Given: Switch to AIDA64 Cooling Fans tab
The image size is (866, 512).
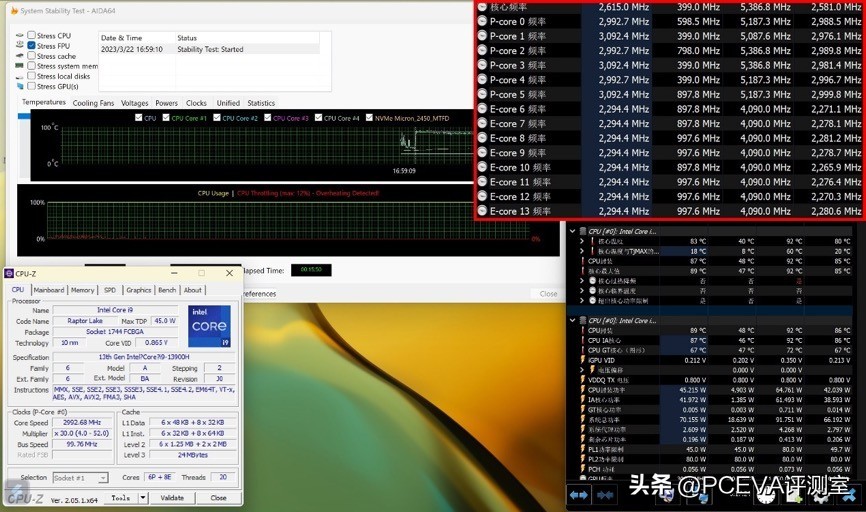Looking at the screenshot, I should (93, 103).
